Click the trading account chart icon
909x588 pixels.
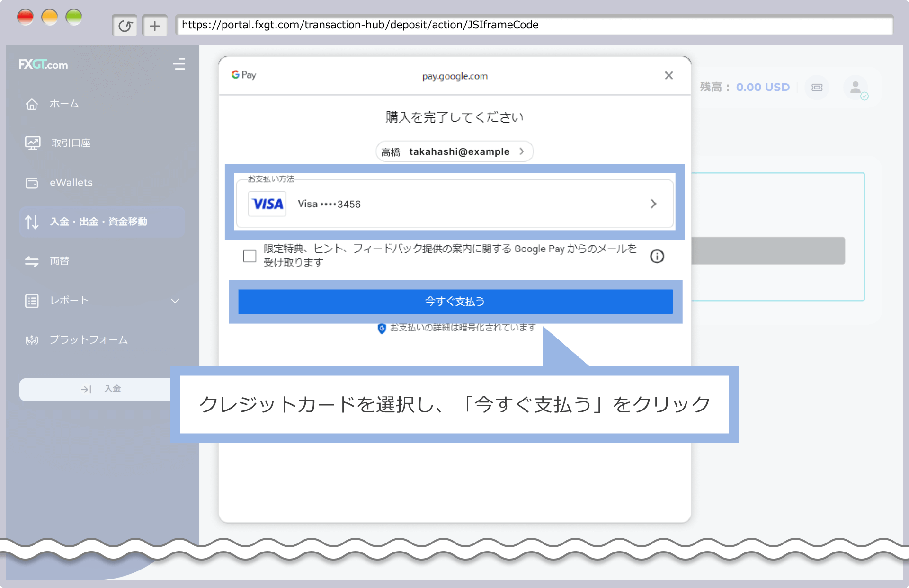click(x=32, y=143)
